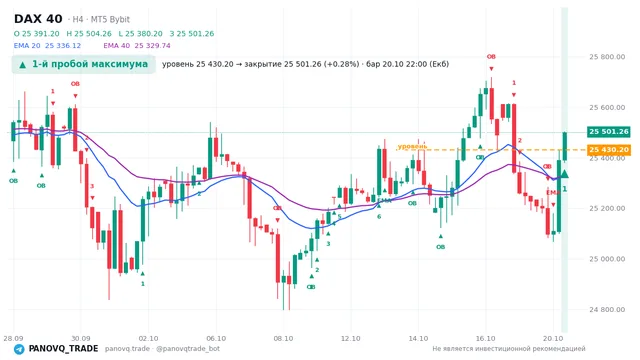Click the 30.09 date label
The height and width of the screenshot is (360, 640).
click(80, 339)
